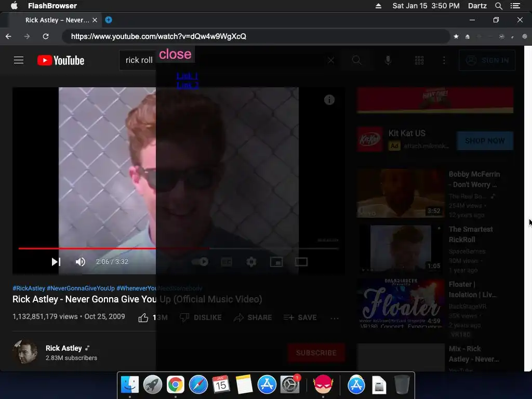Image resolution: width=532 pixels, height=399 pixels.
Task: Open the Floater Isolation video title
Action: (472, 289)
